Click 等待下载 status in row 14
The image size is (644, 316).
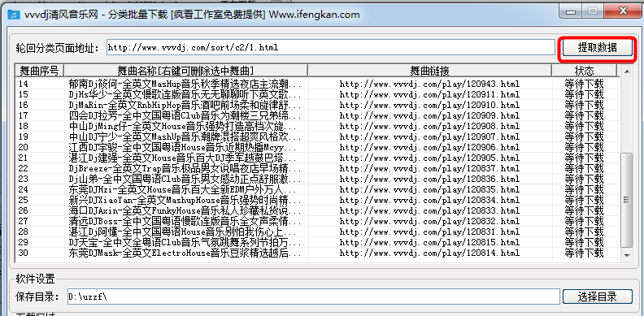[584, 84]
